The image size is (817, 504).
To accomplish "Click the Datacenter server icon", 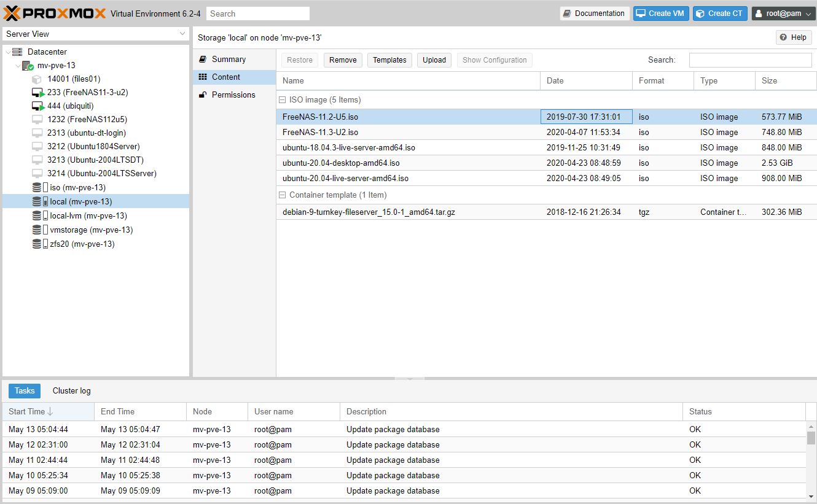I will pyautogui.click(x=17, y=52).
